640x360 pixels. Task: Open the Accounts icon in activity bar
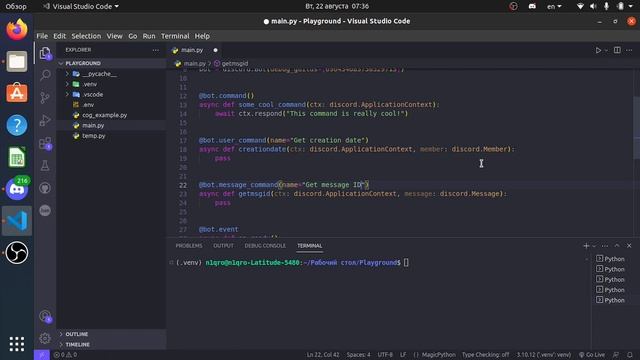(x=45, y=316)
